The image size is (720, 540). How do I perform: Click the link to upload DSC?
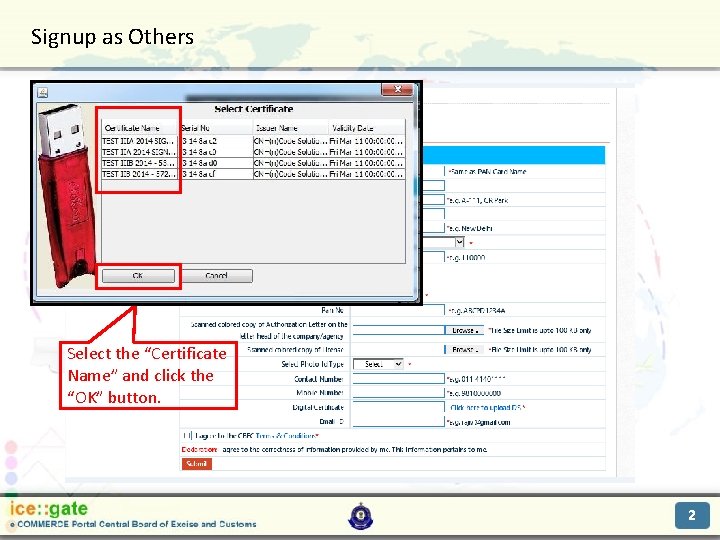point(487,408)
